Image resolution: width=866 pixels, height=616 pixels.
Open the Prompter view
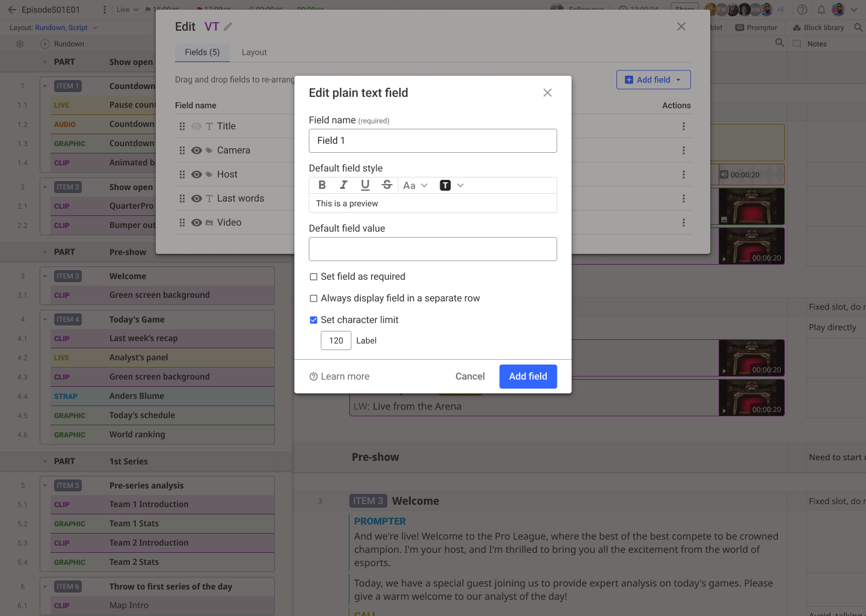[x=757, y=28]
